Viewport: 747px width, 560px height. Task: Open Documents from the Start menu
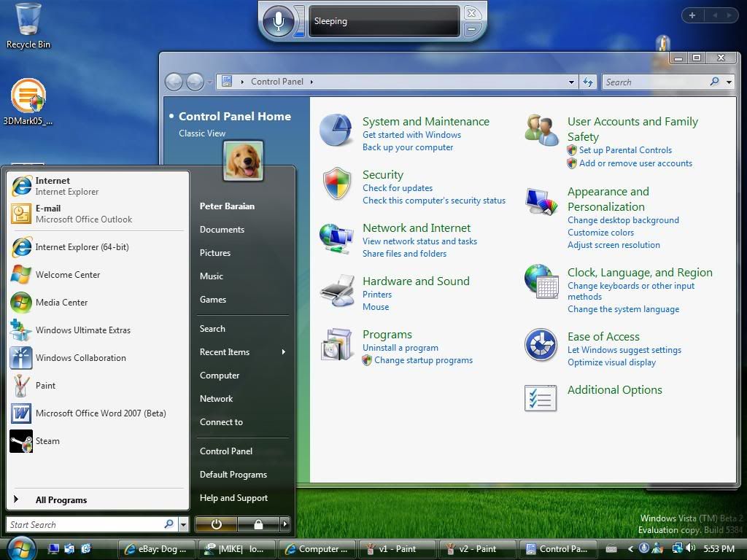click(x=222, y=230)
